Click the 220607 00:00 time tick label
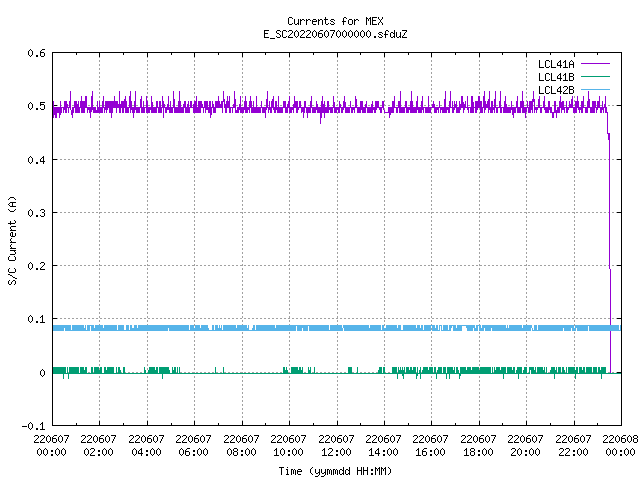Image resolution: width=640 pixels, height=480 pixels. click(51, 445)
